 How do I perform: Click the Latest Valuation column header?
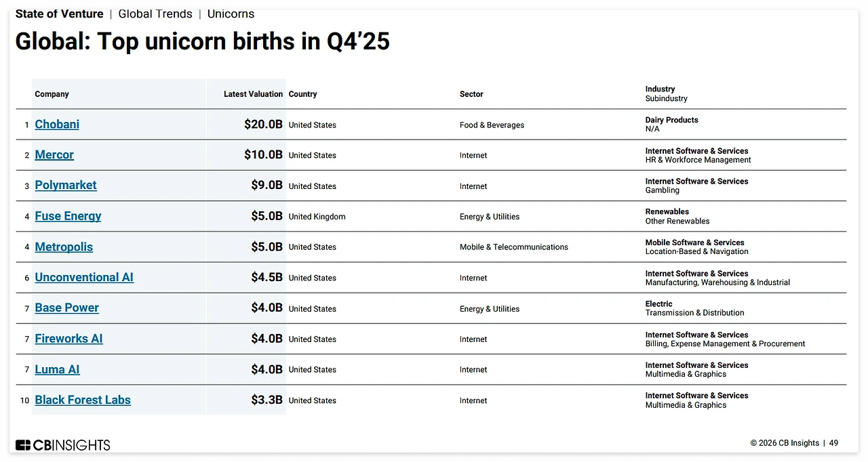(253, 94)
